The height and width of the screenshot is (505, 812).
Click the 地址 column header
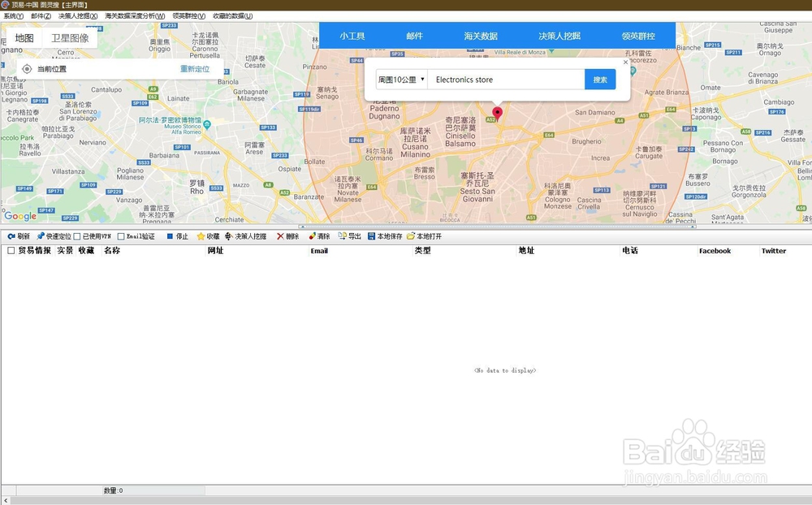[x=526, y=251]
